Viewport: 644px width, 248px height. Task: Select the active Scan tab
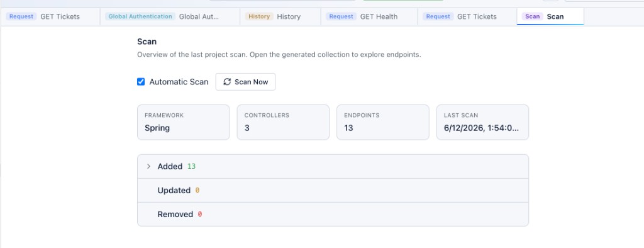point(550,17)
